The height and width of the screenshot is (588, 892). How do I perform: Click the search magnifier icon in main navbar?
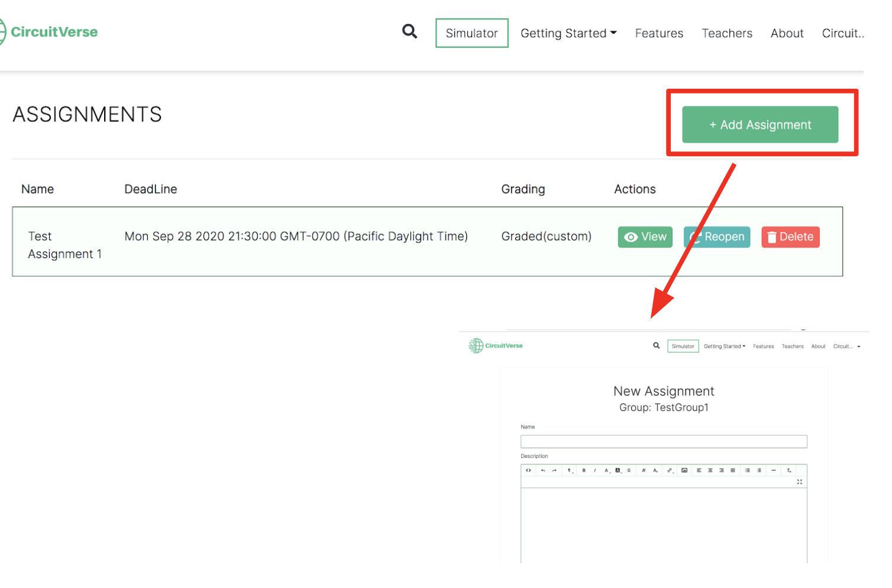tap(409, 31)
